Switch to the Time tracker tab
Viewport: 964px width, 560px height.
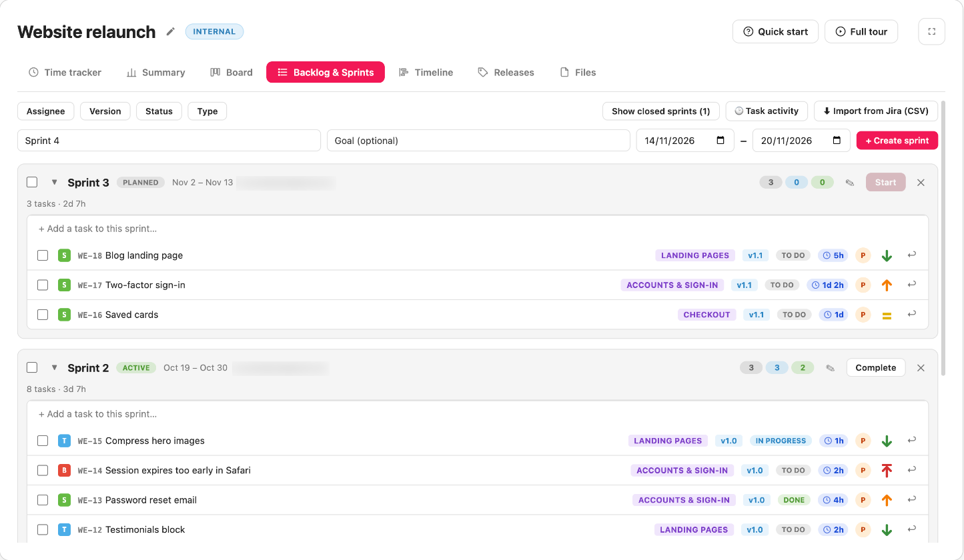coord(65,72)
